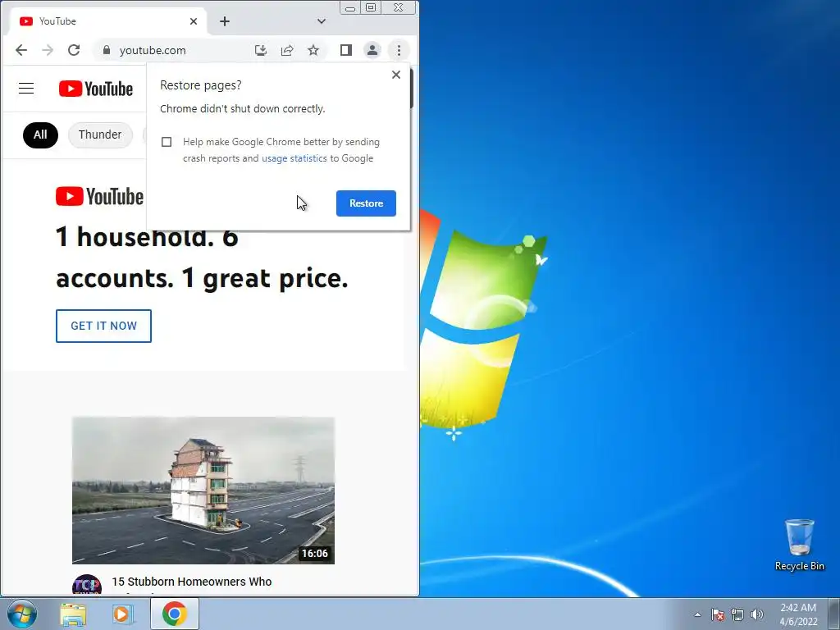The width and height of the screenshot is (840, 630).
Task: Click the YouTube logo in header
Action: coord(96,89)
